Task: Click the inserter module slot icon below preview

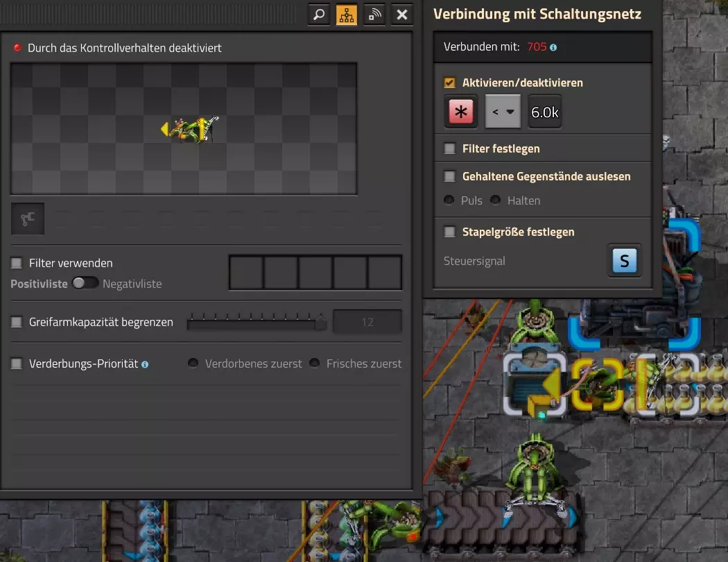Action: coord(28,219)
